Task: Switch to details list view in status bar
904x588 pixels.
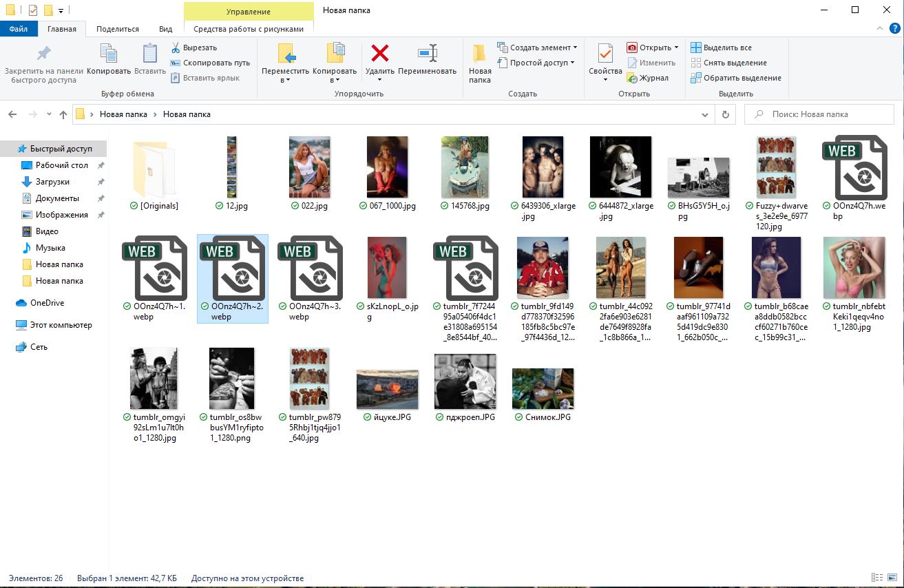Action: 876,578
